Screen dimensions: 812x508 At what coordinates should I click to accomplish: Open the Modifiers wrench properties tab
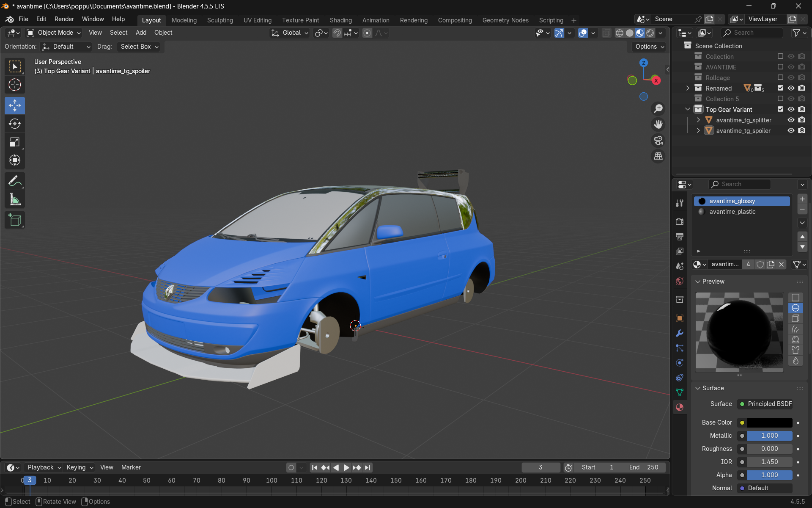(680, 333)
